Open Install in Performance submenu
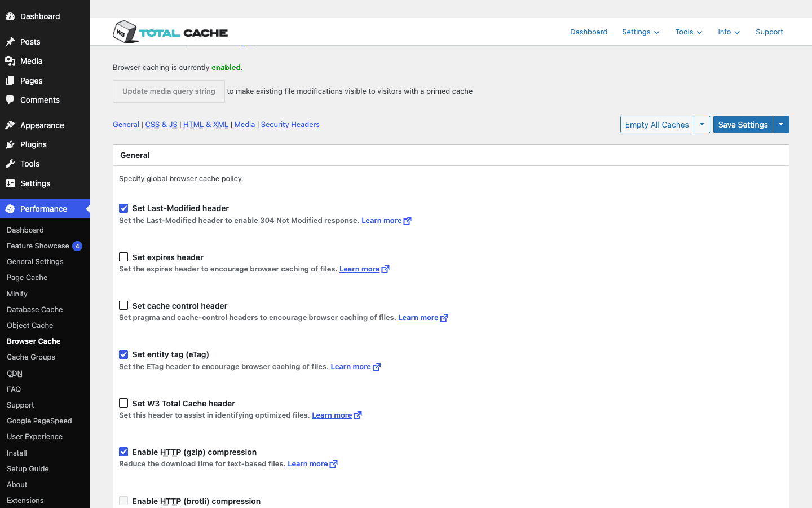This screenshot has height=508, width=812. (x=17, y=453)
